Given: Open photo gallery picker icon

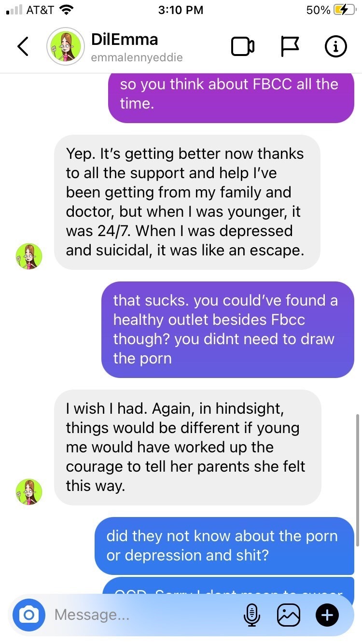Looking at the screenshot, I should pos(289,615).
